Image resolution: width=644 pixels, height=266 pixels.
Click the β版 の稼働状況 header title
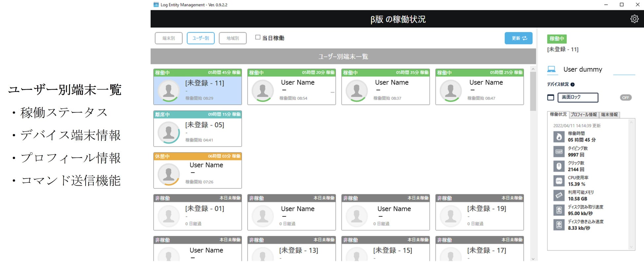click(x=398, y=19)
